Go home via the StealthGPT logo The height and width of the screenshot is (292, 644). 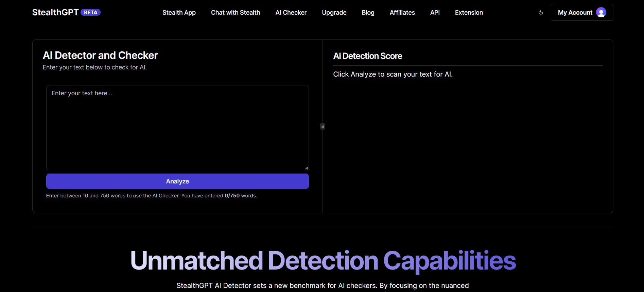tap(55, 13)
